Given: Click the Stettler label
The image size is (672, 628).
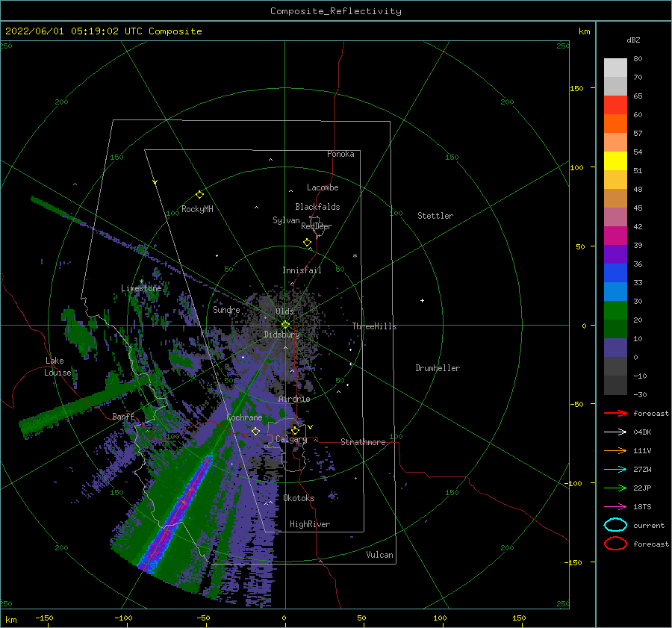Looking at the screenshot, I should pos(435,216).
